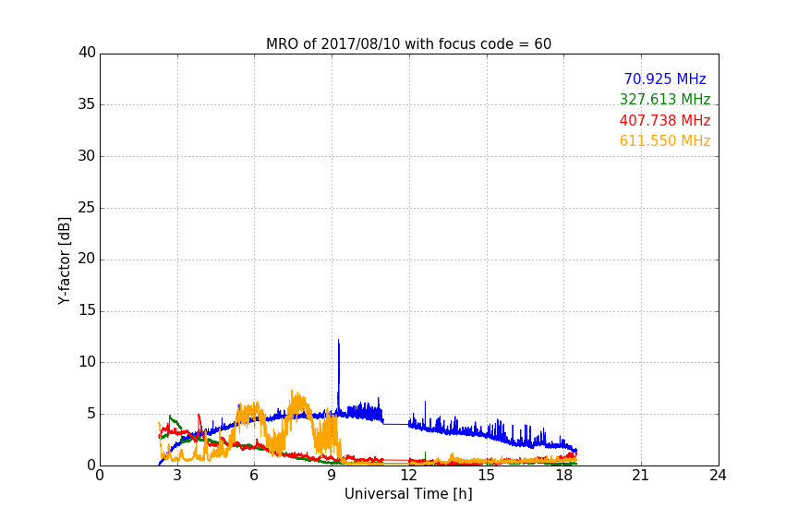Click the y-axis tick label '35'

pos(87,104)
